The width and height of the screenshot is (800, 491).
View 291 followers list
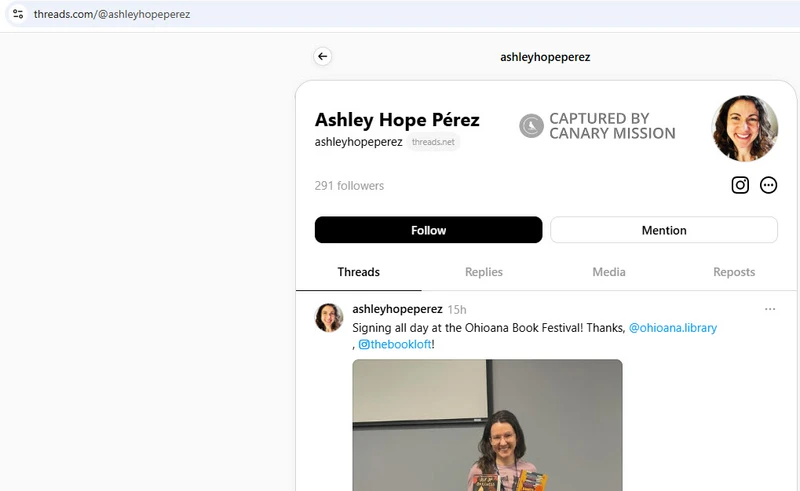pos(349,186)
